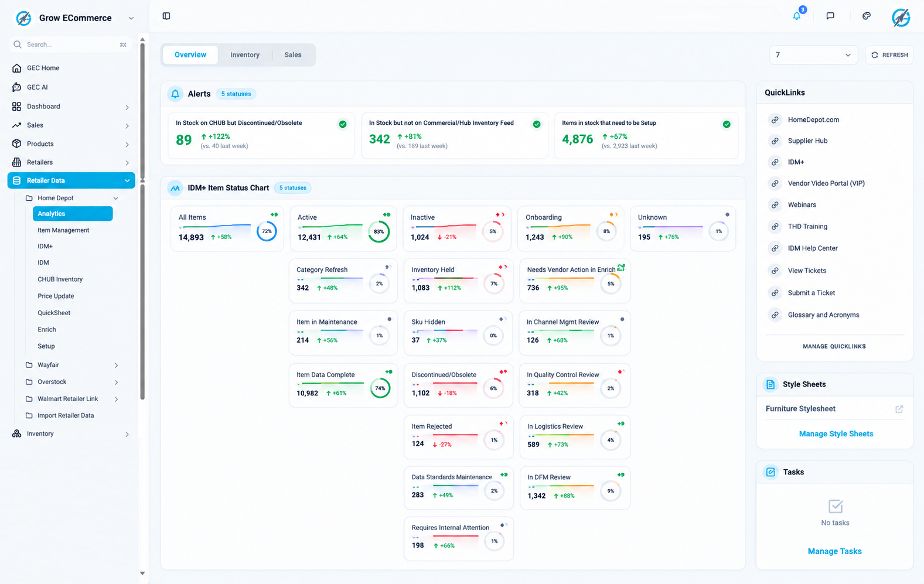Click the Alerts bell icon
The height and width of the screenshot is (584, 924).
click(x=175, y=94)
